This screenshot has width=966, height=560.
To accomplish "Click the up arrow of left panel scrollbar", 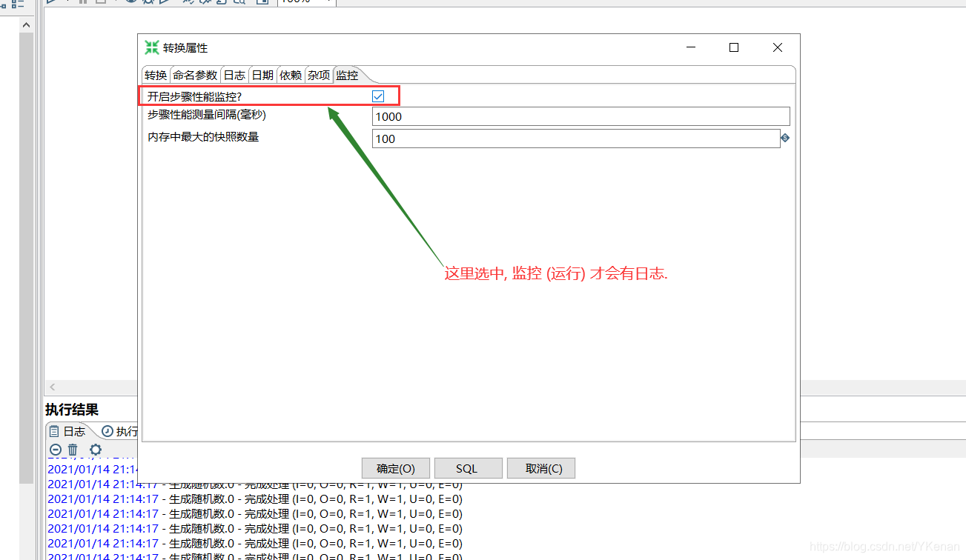I will [27, 24].
